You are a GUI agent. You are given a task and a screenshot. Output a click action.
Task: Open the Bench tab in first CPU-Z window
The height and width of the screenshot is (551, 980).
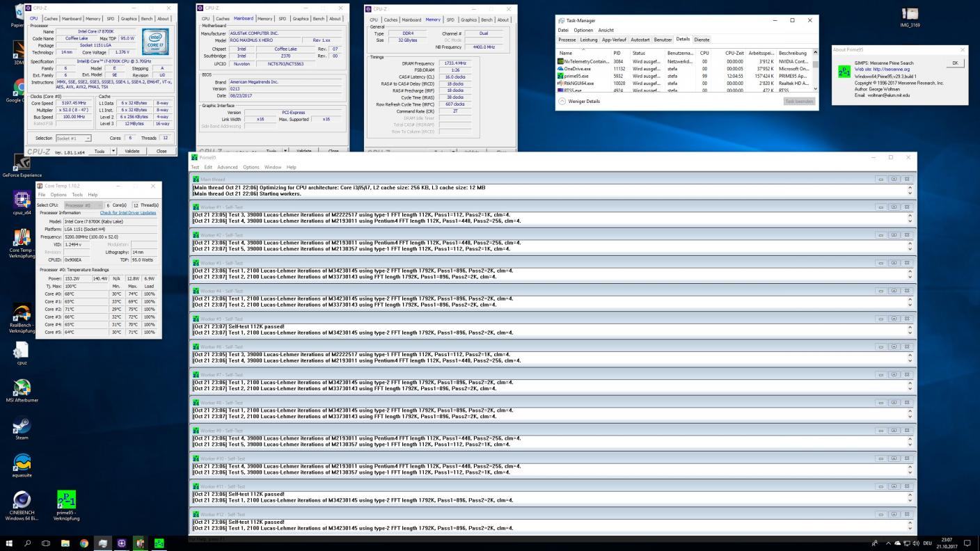pos(146,19)
